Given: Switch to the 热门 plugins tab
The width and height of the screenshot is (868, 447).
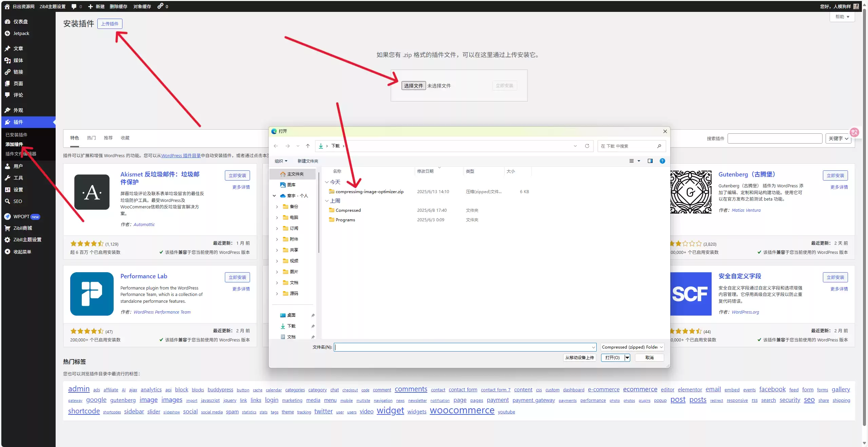Looking at the screenshot, I should pos(91,138).
